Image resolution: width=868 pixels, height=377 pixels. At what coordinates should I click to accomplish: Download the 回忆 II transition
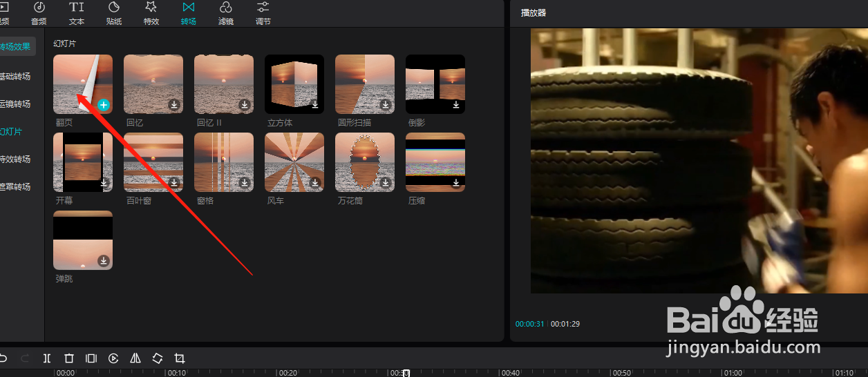click(244, 105)
